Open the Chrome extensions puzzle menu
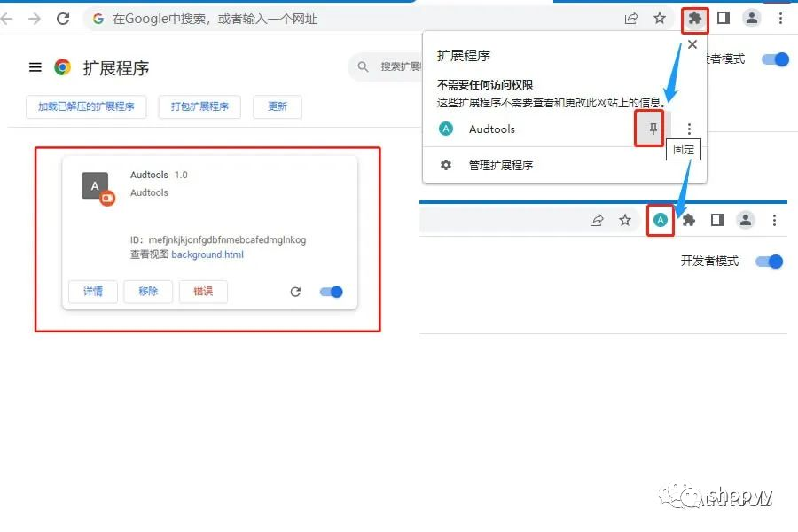798x532 pixels. coord(694,18)
